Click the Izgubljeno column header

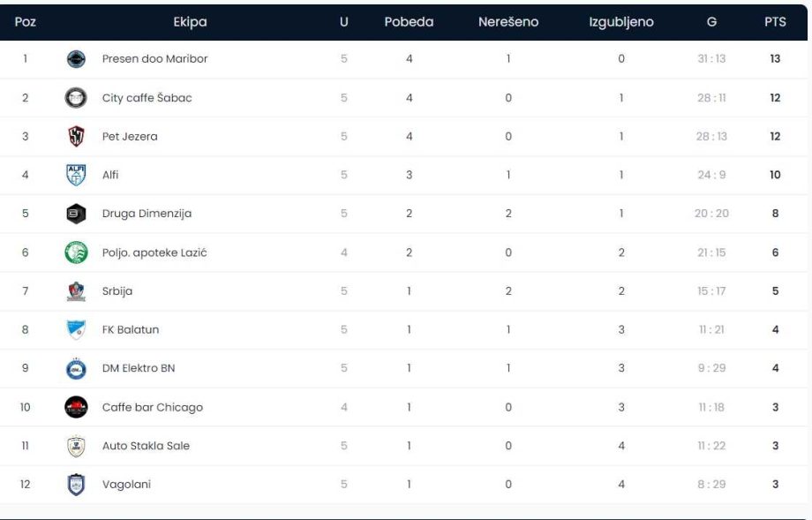tap(620, 22)
